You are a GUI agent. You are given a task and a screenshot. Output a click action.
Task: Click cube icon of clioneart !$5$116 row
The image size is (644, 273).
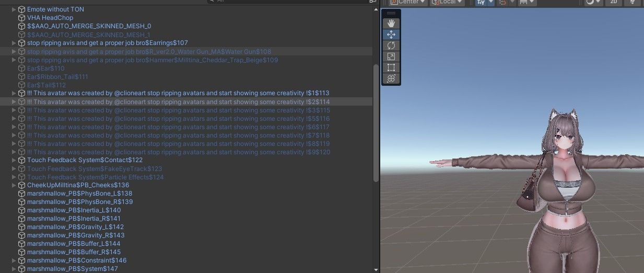coord(22,119)
